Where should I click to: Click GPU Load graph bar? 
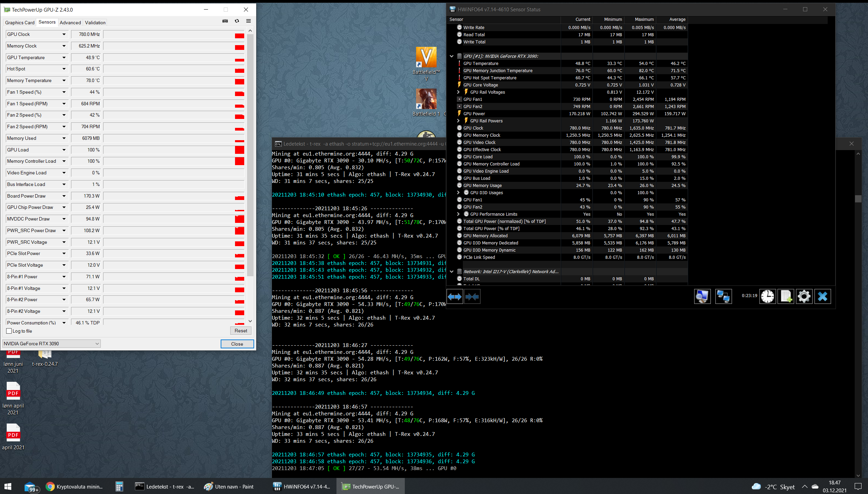(x=174, y=150)
